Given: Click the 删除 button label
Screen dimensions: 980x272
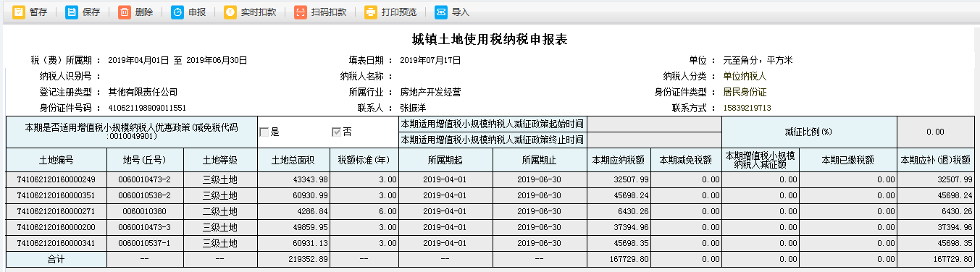Looking at the screenshot, I should [144, 12].
